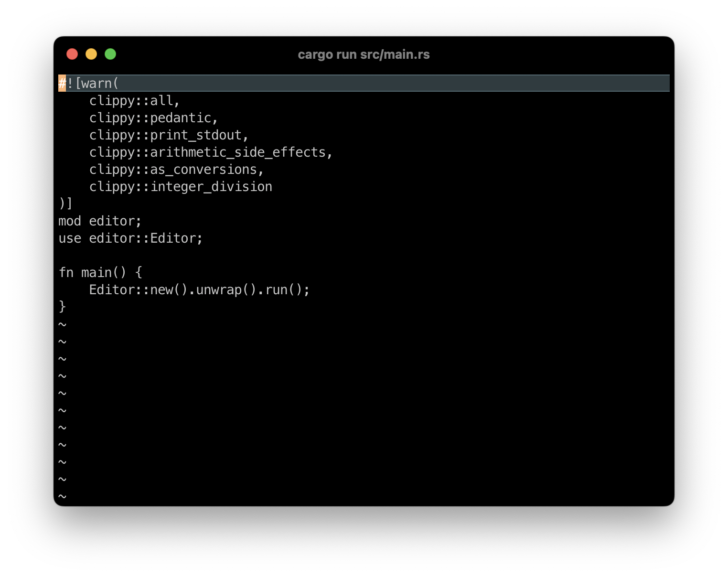Click the cargo run src/main.rs title
This screenshot has height=577, width=728.
364,54
